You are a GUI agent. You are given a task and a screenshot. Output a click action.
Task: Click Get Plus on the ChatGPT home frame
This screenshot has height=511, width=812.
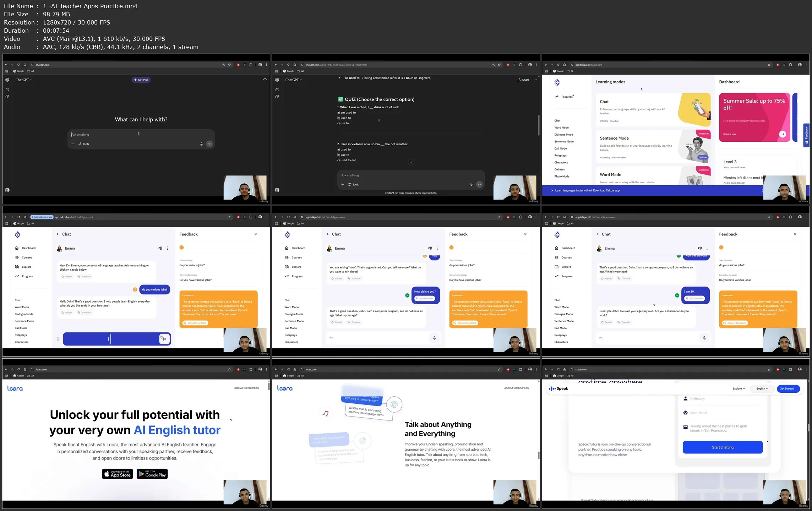(141, 80)
